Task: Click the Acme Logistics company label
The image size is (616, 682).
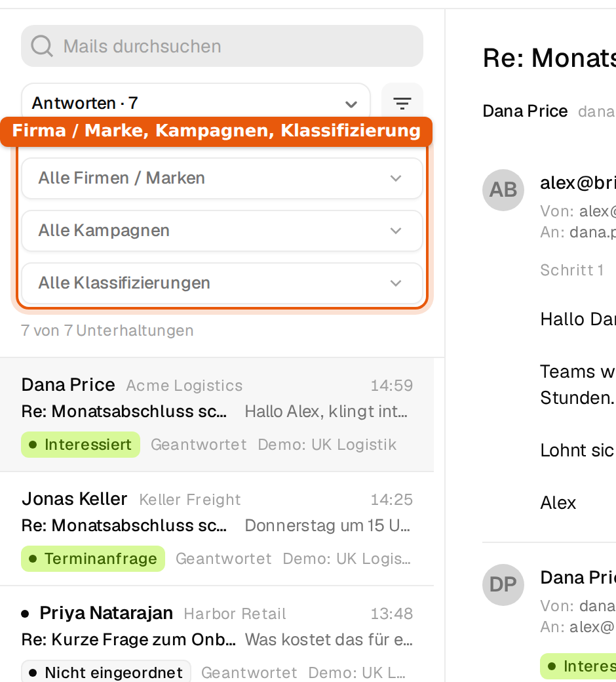Action: (184, 386)
